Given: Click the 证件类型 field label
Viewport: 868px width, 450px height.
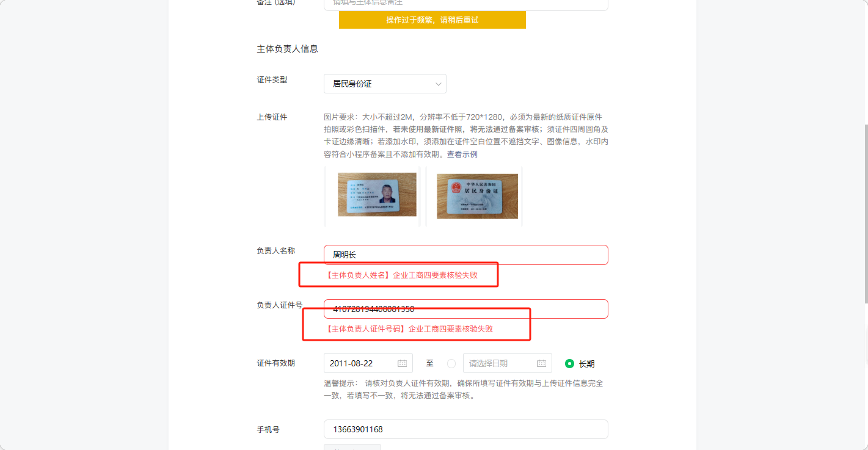Looking at the screenshot, I should [x=272, y=80].
